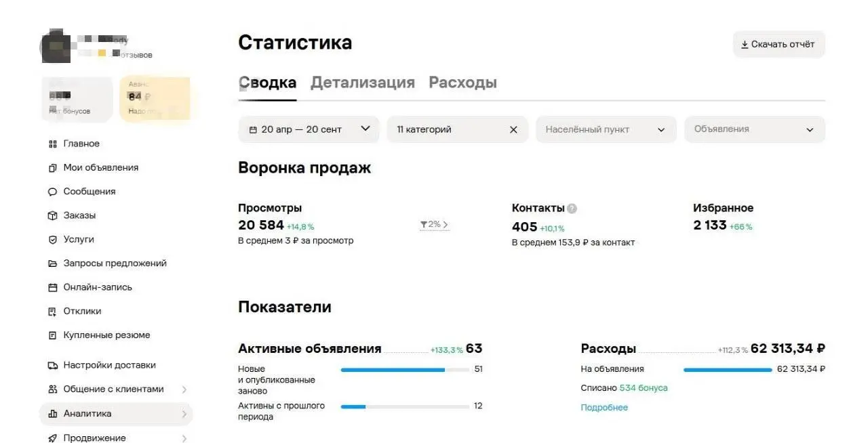Click the Отклики document icon
Viewport: 868px width, 443px height.
coord(53,312)
